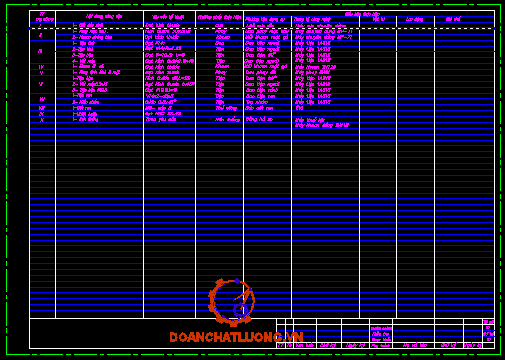Screen dimensions: 505x360
Task: Click the 'Trang bị công nghệ' sub-header
Action: (x=312, y=19)
